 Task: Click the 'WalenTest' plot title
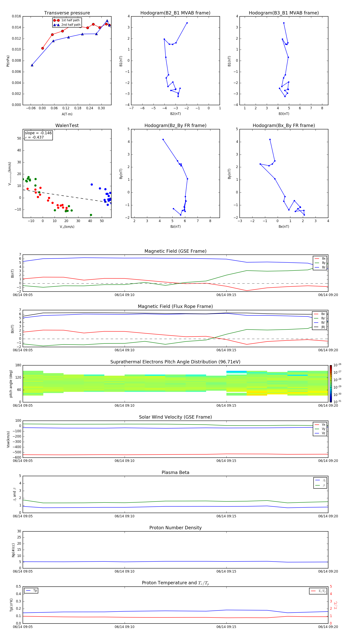coord(67,125)
